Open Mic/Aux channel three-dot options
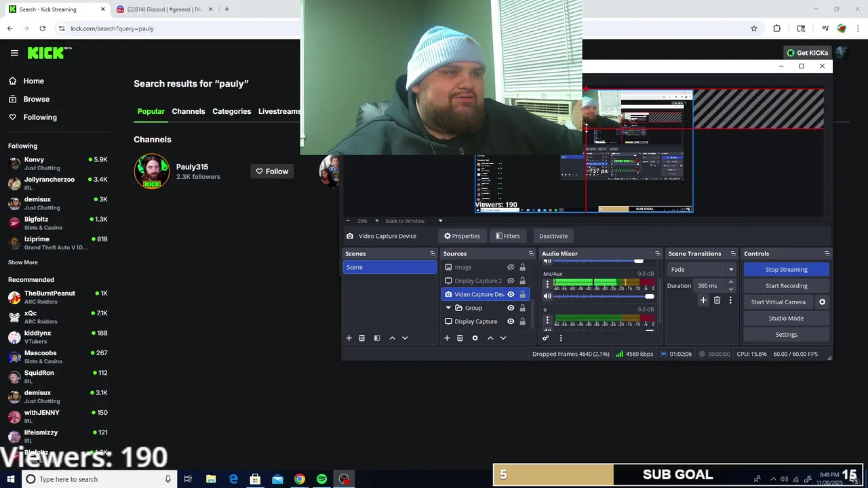868x488 pixels. pyautogui.click(x=547, y=285)
